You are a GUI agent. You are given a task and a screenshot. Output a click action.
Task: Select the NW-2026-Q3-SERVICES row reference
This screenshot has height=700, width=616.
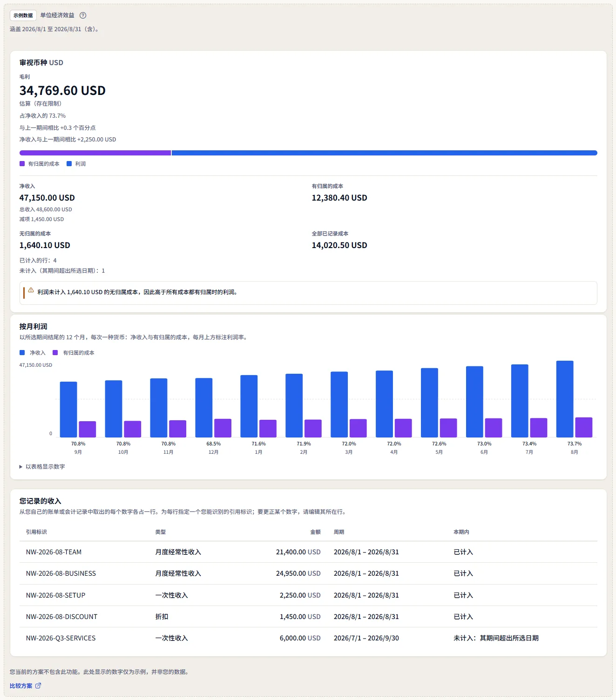pyautogui.click(x=61, y=638)
